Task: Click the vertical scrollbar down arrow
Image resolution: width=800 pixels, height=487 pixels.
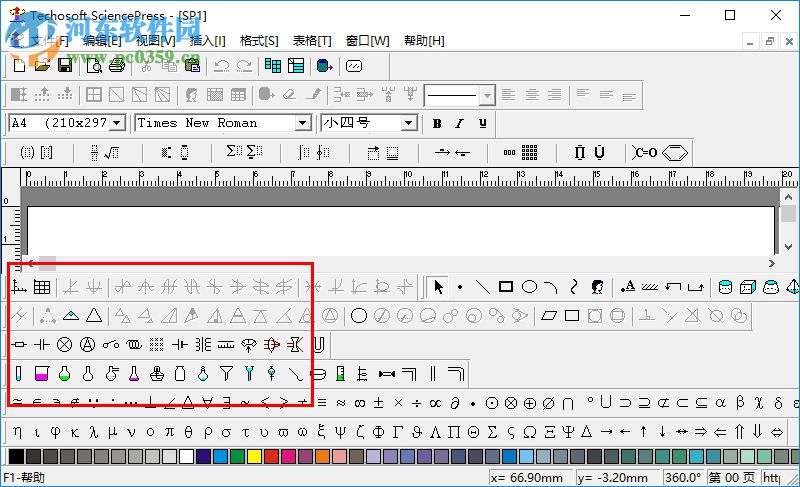Action: click(788, 247)
